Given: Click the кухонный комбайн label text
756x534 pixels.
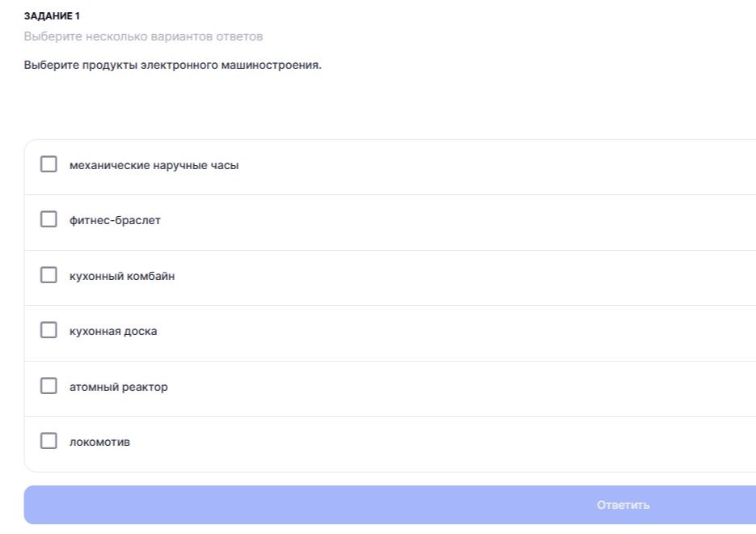Looking at the screenshot, I should pyautogui.click(x=122, y=276).
